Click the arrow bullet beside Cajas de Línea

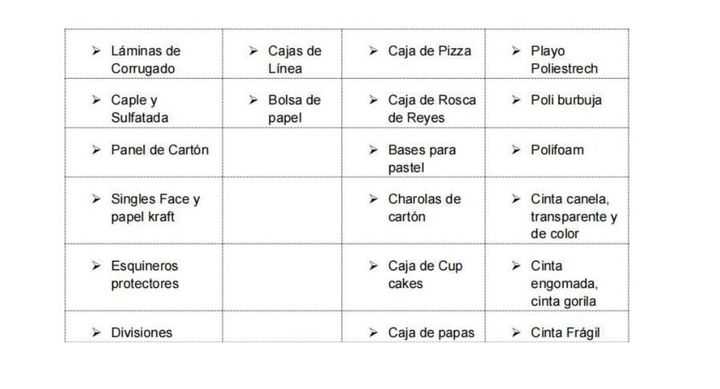[x=253, y=51]
